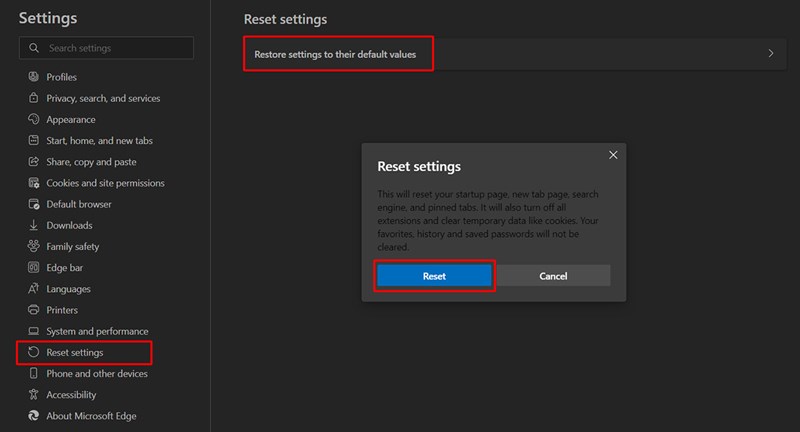Click the search magnifier icon
Viewport: 800px width, 432px height.
click(x=34, y=48)
